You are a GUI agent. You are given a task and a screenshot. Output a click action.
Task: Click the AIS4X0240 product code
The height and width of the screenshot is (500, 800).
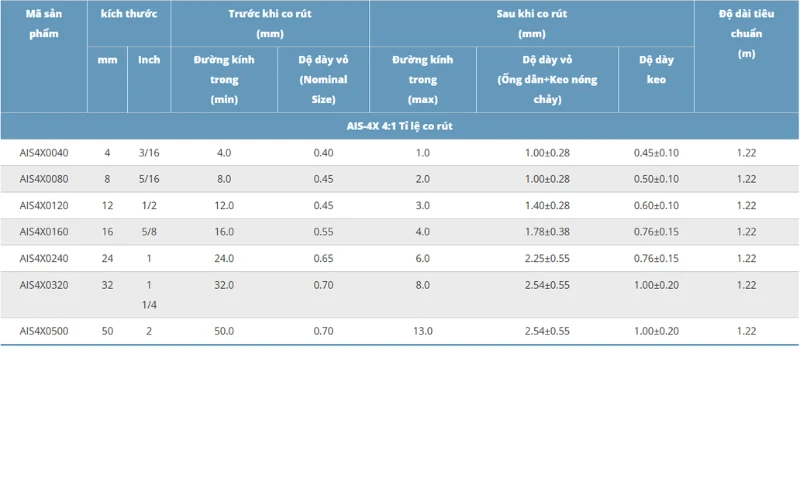tap(44, 258)
